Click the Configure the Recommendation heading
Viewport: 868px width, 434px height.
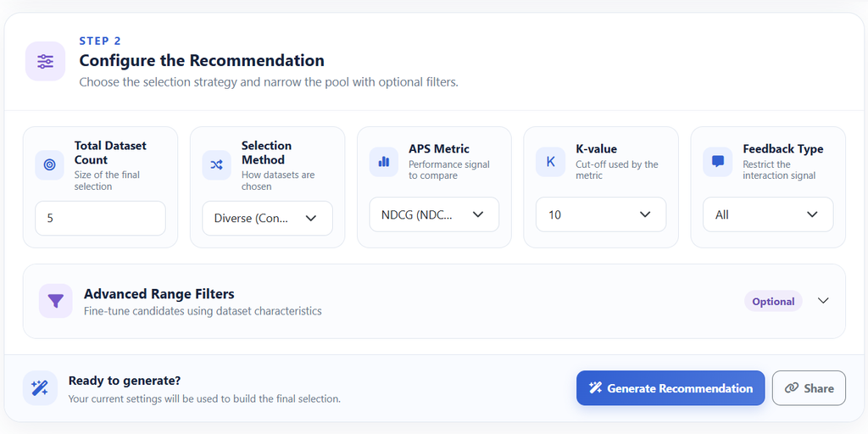pos(202,60)
